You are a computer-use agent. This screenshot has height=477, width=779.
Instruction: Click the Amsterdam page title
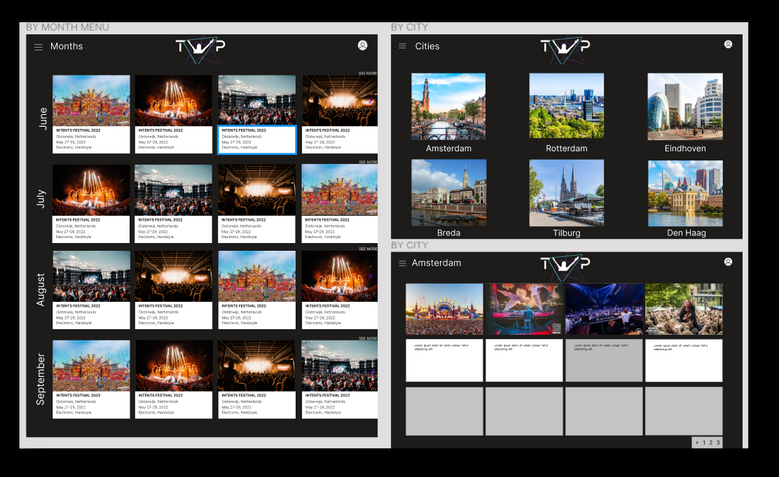436,263
